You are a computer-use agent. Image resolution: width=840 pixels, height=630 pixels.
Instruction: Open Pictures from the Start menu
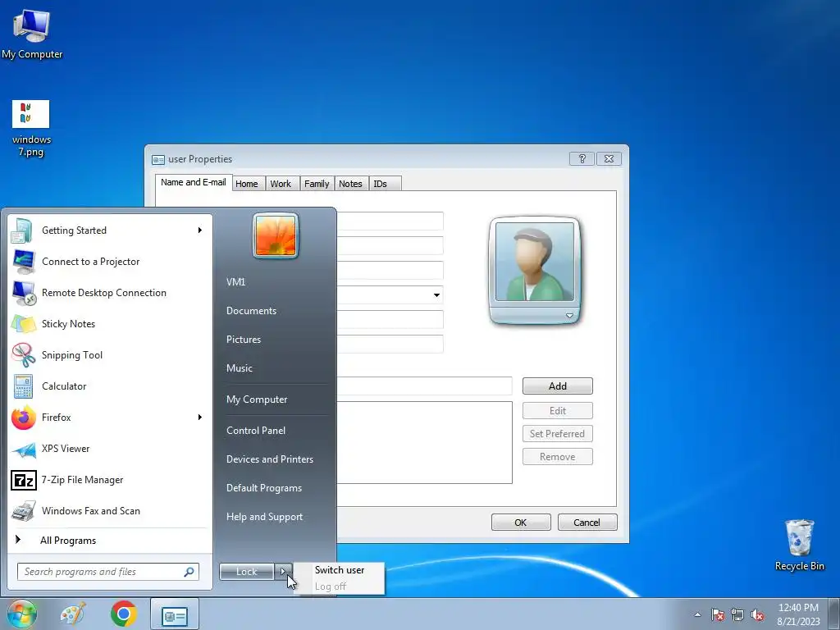pos(244,339)
